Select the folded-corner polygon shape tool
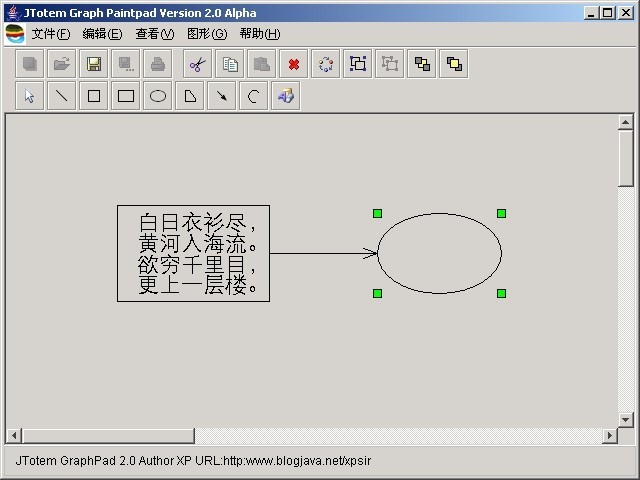The width and height of the screenshot is (640, 480). point(190,96)
